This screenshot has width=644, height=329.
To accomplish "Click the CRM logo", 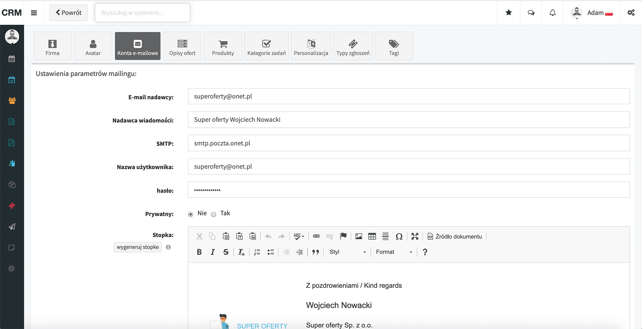I will [x=12, y=13].
